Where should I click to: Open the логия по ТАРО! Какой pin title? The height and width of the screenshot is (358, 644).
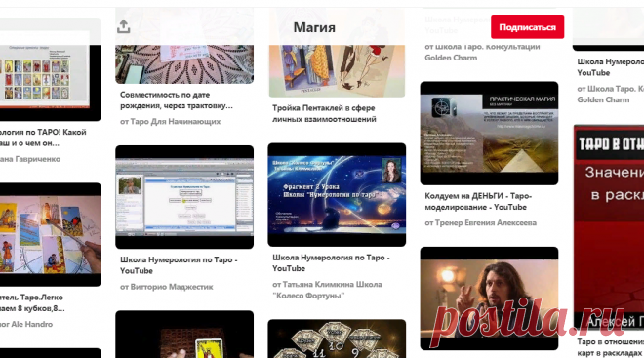coord(43,138)
